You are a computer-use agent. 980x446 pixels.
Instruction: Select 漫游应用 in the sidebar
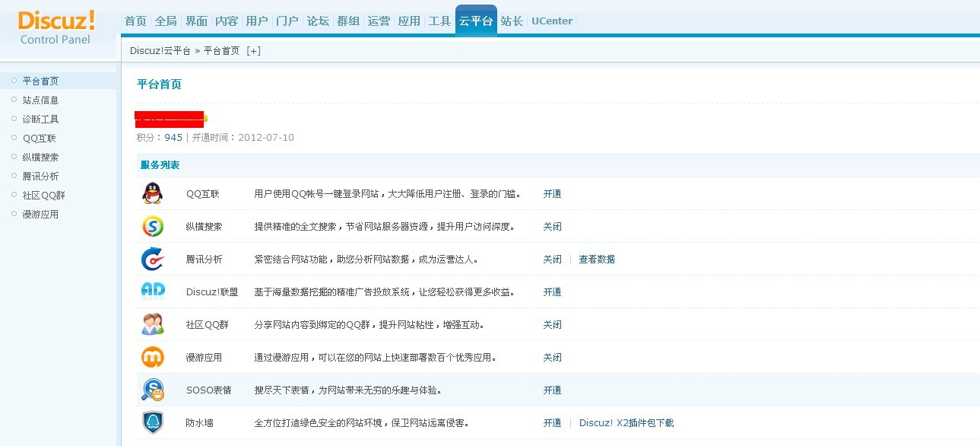click(40, 214)
